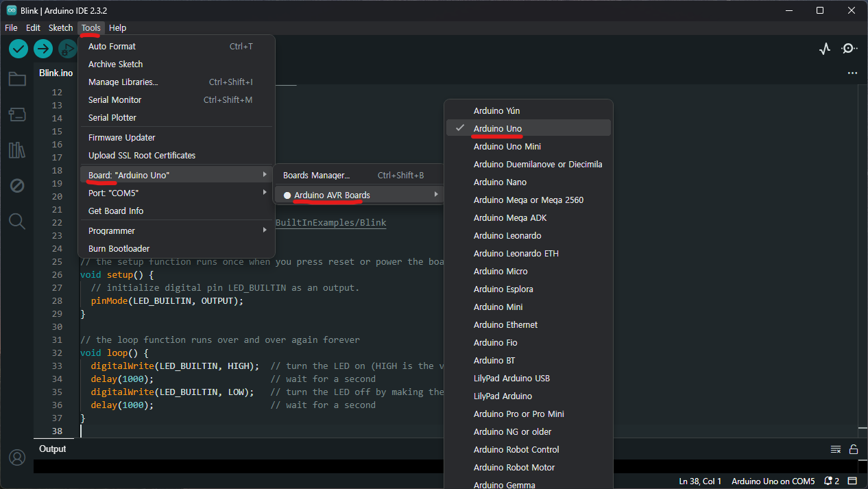Select Arduino Mega or Mega 2560
The height and width of the screenshot is (489, 868).
(529, 200)
